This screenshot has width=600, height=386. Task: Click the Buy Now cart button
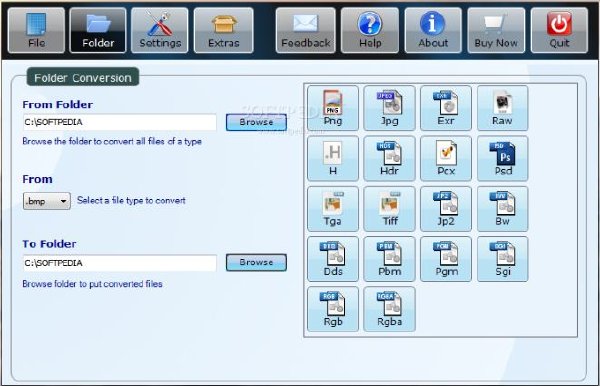(x=496, y=30)
